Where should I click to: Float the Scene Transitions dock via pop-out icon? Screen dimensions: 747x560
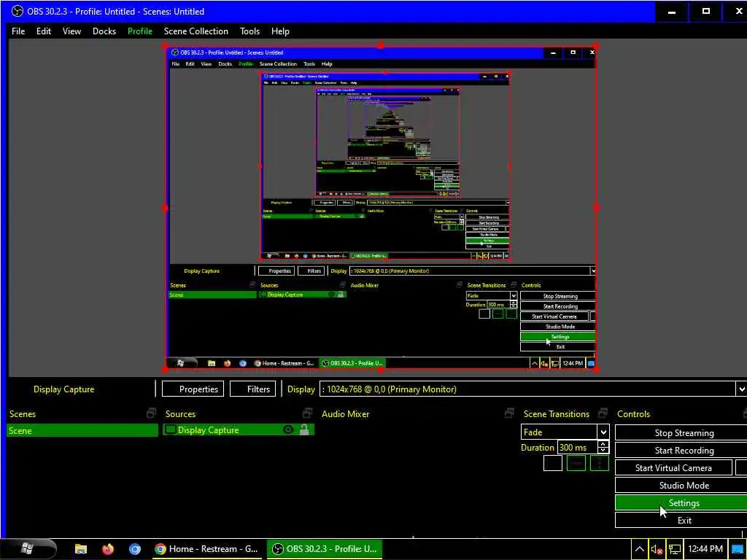pyautogui.click(x=603, y=413)
